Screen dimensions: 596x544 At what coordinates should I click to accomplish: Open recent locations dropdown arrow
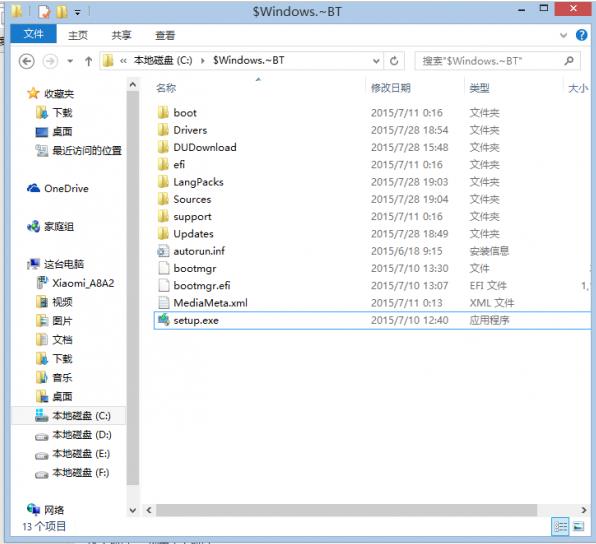click(70, 61)
